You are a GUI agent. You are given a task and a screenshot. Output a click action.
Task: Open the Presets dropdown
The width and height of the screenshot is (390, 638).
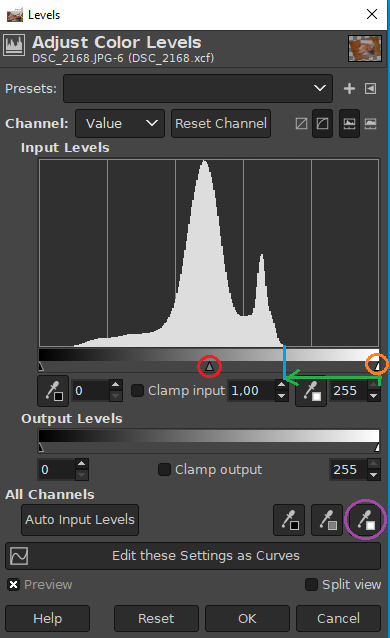pos(198,89)
